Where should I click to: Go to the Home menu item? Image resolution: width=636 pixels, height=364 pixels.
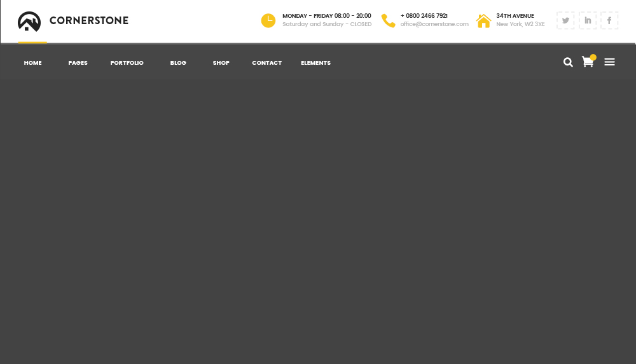(x=32, y=63)
